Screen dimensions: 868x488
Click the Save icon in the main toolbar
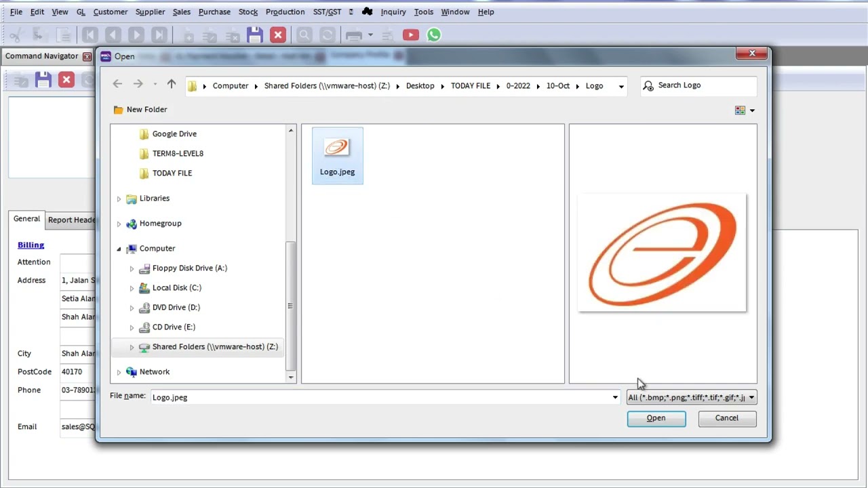(255, 35)
